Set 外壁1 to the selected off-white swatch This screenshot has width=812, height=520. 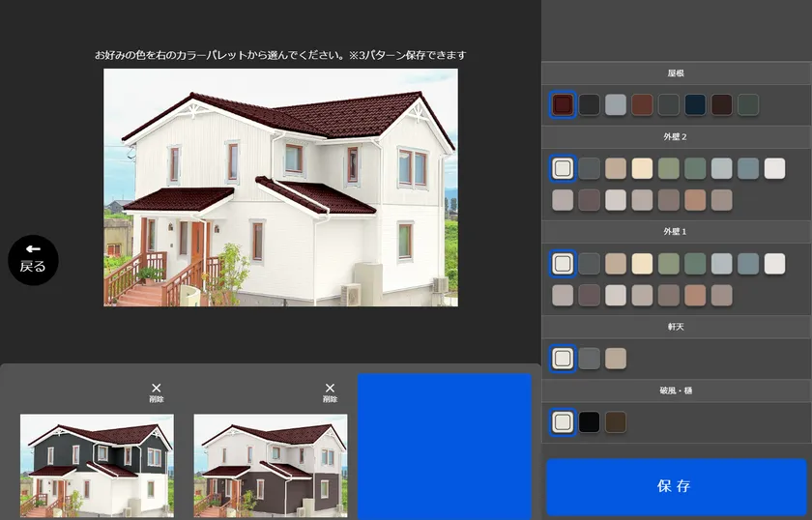point(563,264)
